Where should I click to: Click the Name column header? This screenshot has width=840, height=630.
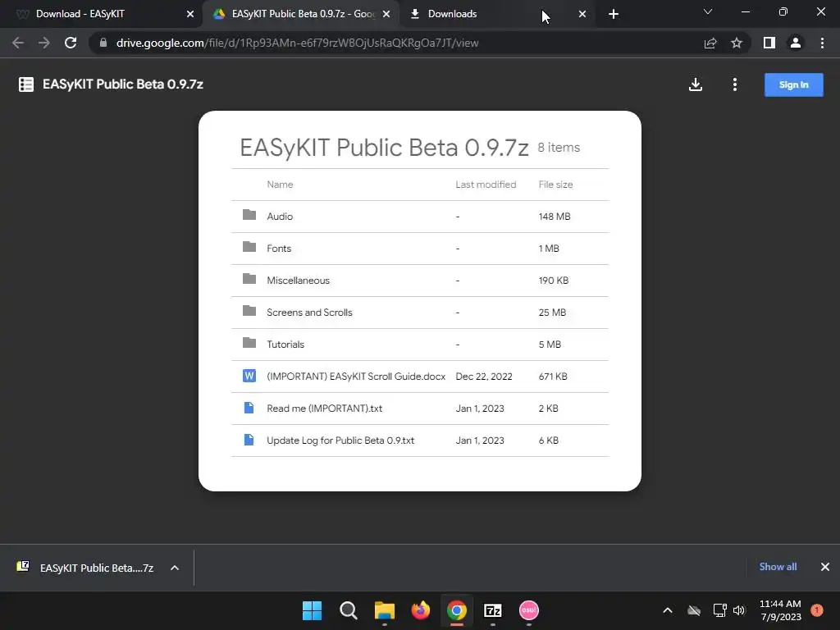coord(280,185)
